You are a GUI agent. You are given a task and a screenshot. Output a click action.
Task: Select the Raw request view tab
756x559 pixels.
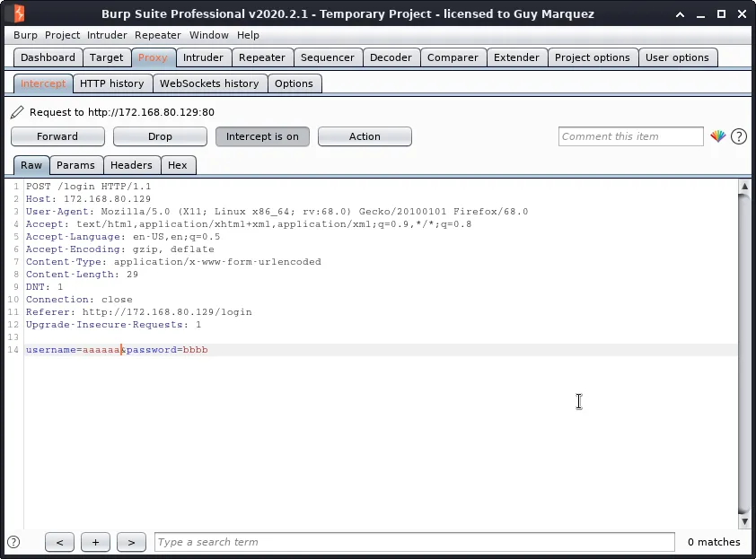click(x=31, y=165)
